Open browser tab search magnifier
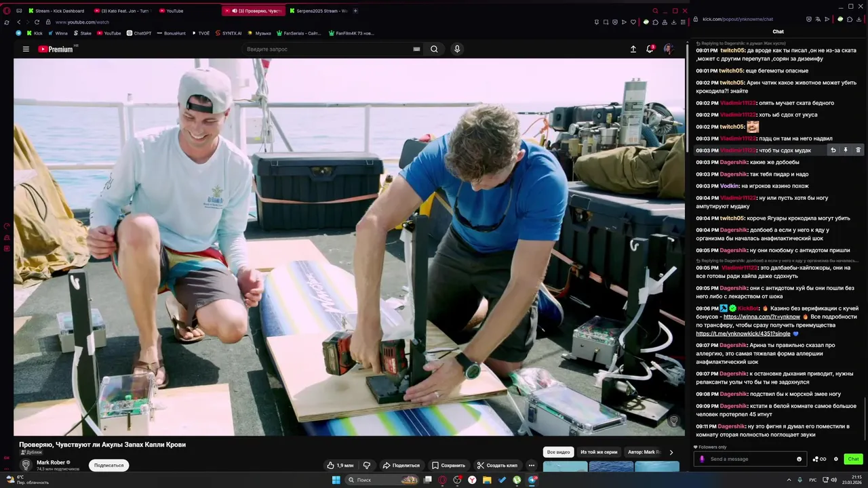This screenshot has height=488, width=868. (655, 11)
